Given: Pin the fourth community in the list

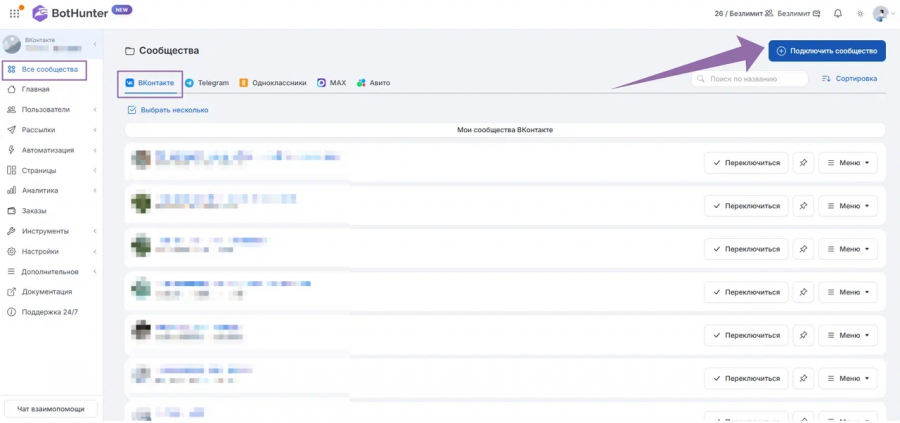Looking at the screenshot, I should 804,292.
